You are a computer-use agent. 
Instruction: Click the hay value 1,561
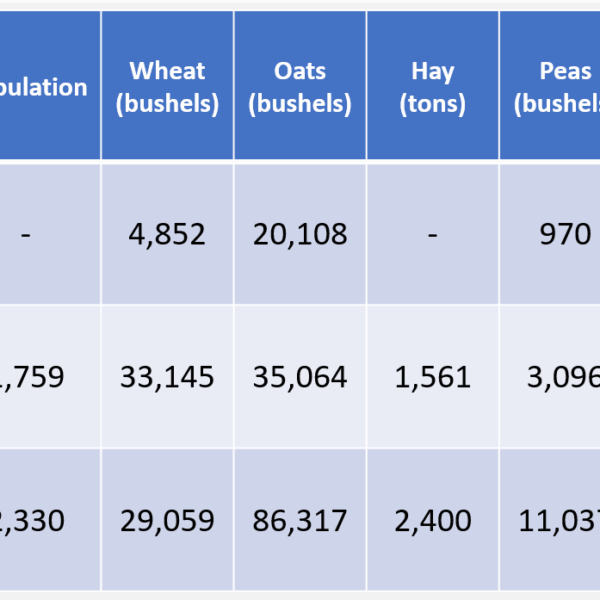click(432, 377)
